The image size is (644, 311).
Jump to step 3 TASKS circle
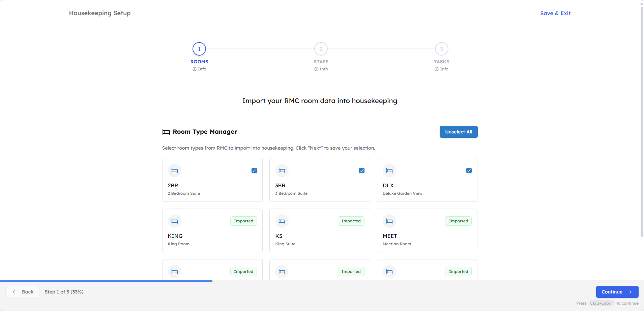[442, 49]
